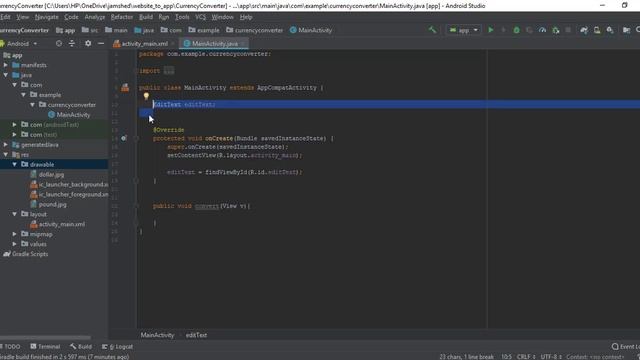Click the green Debug app bug icon

pyautogui.click(x=516, y=30)
